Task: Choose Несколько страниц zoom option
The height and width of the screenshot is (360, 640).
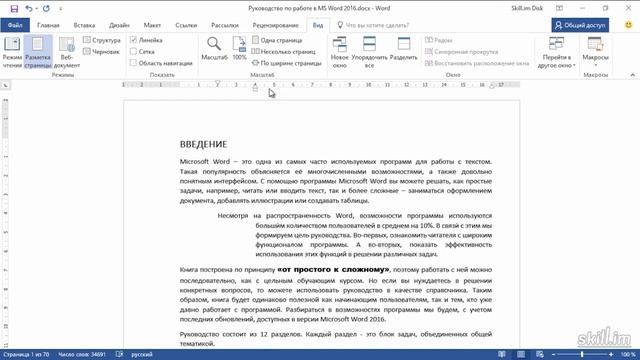Action: [283, 51]
